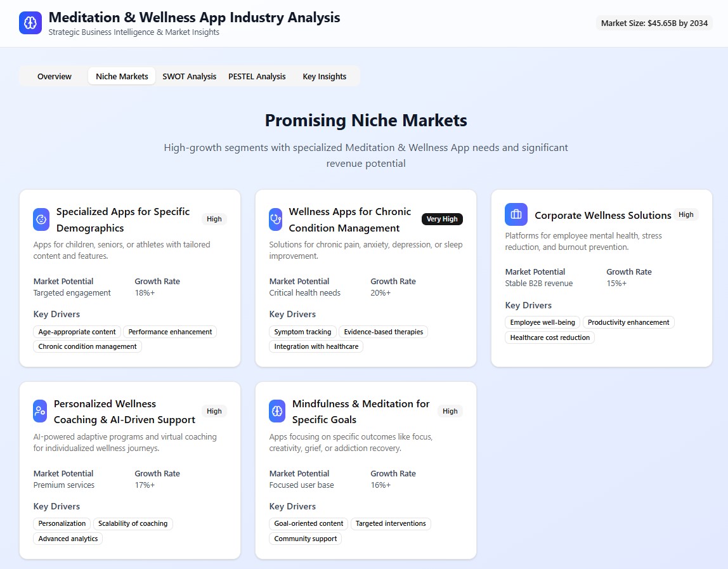Click the Market Size $45.65B badge
This screenshot has height=569, width=728.
(654, 23)
